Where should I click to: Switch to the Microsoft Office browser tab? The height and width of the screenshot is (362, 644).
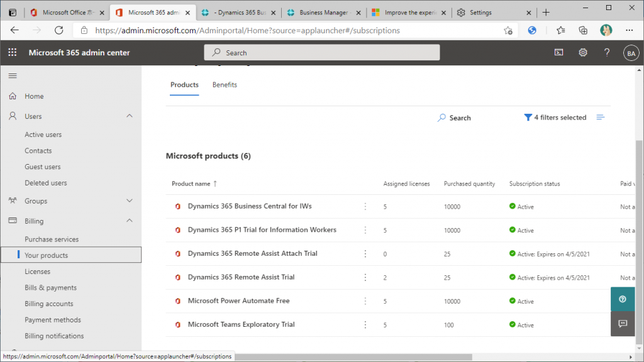[x=67, y=13]
